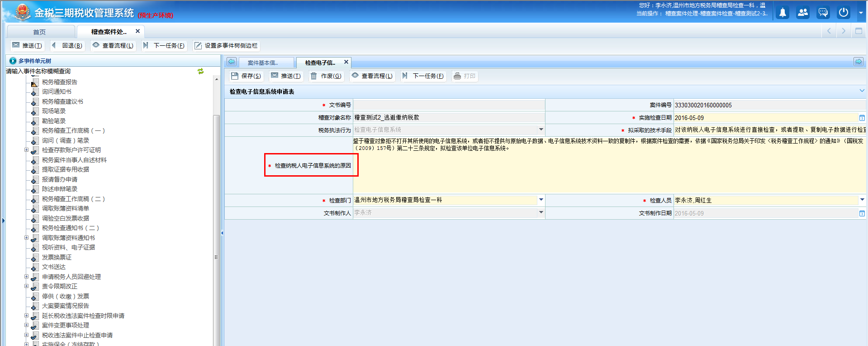Open the 检查人员 dropdown
Screen dimensions: 868x346
862,200
